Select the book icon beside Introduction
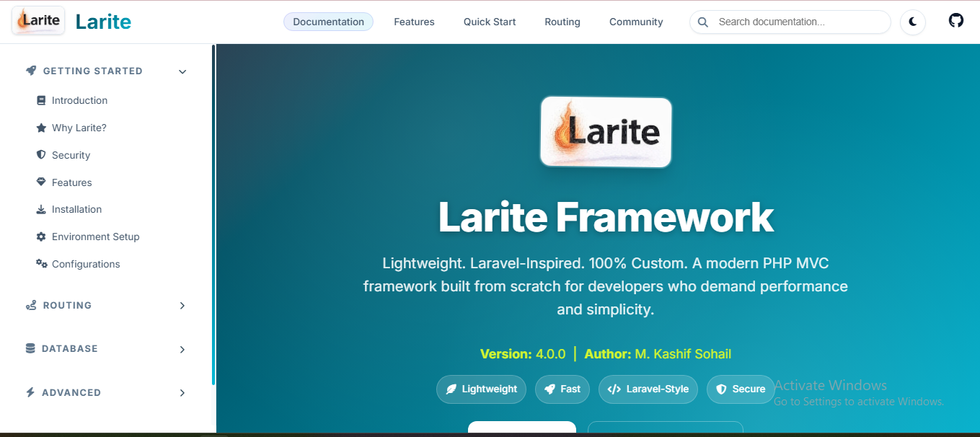 tap(41, 100)
